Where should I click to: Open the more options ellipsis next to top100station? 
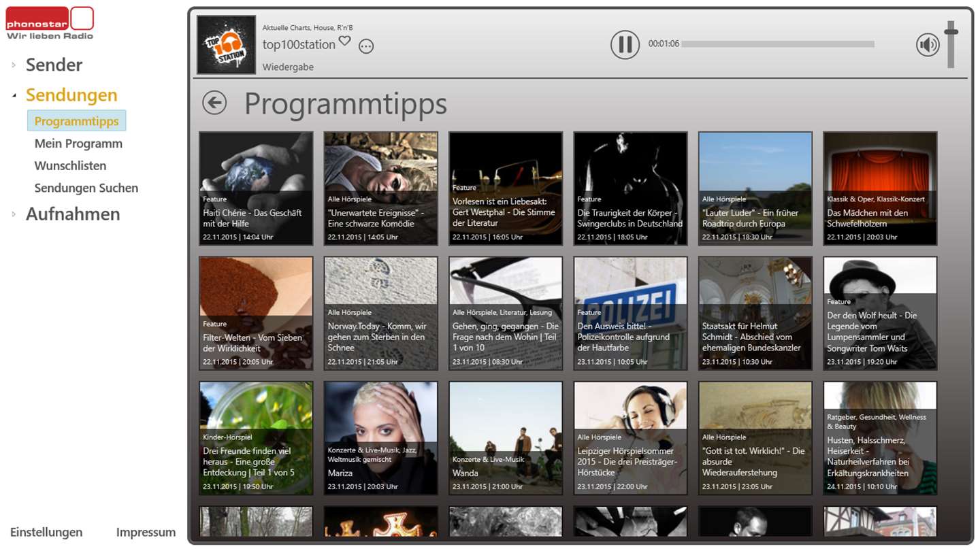click(366, 46)
